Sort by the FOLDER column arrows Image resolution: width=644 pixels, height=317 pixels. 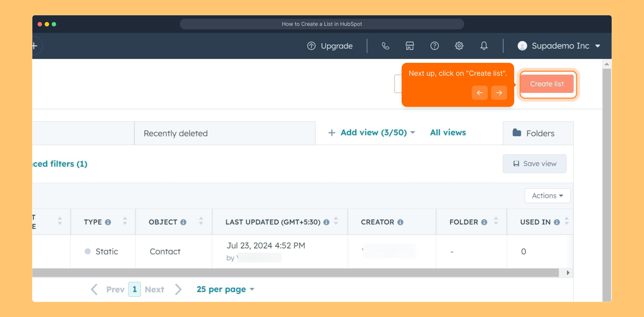(x=496, y=221)
